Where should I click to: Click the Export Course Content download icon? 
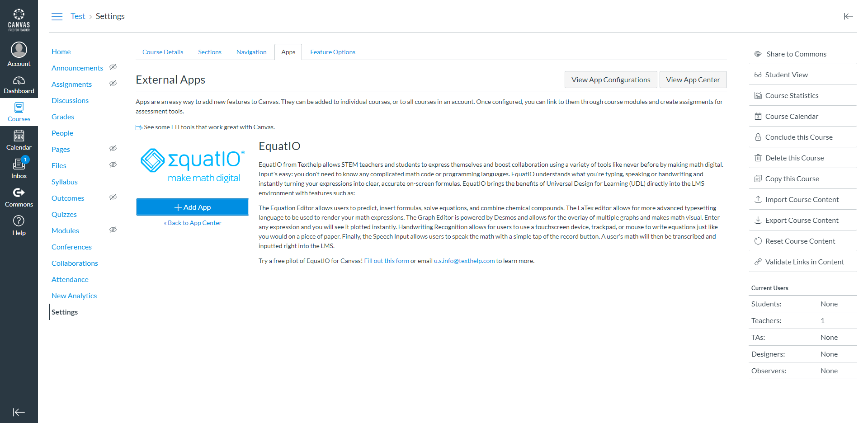click(758, 221)
